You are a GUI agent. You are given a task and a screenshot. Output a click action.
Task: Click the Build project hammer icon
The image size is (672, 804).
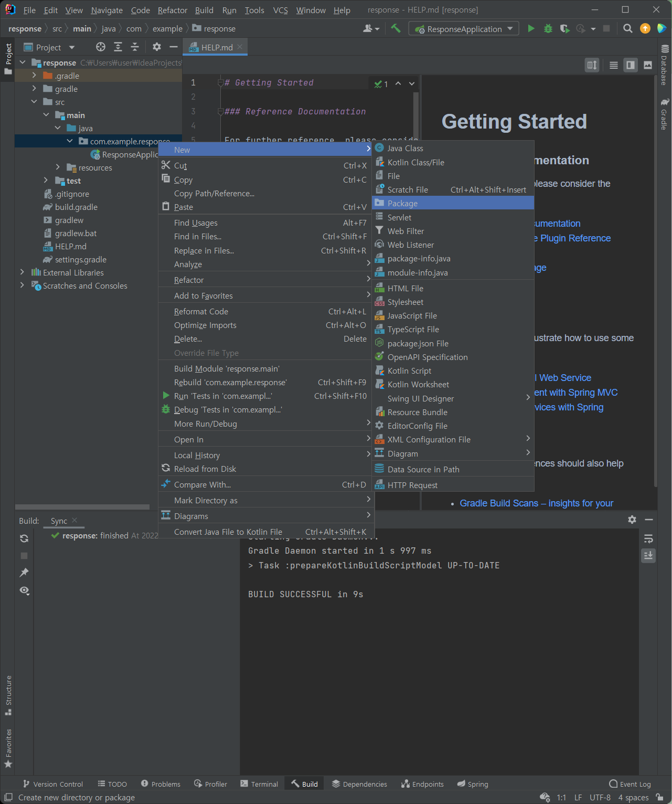tap(396, 28)
